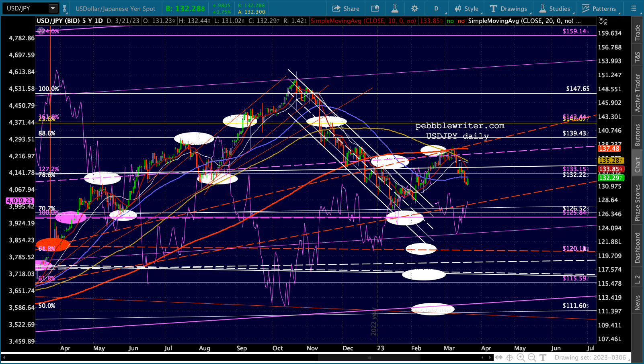Click the horizontal scrollbar thumb
The height and width of the screenshot is (364, 644).
coord(368,357)
